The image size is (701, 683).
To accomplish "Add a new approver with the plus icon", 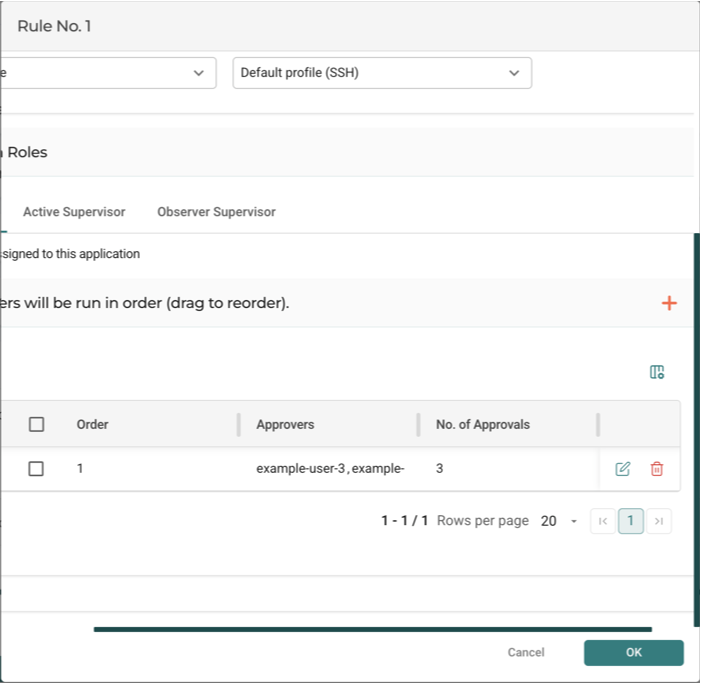I will coord(669,303).
